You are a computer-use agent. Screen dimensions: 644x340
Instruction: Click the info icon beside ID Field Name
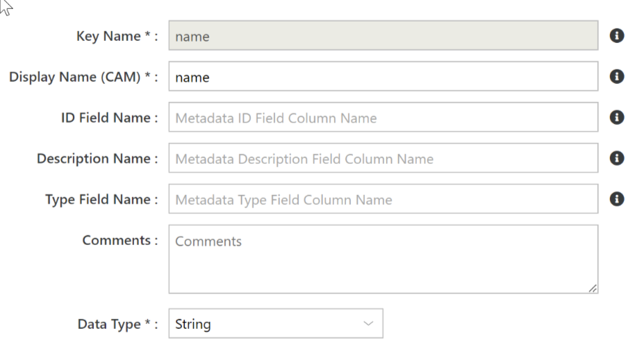(616, 117)
